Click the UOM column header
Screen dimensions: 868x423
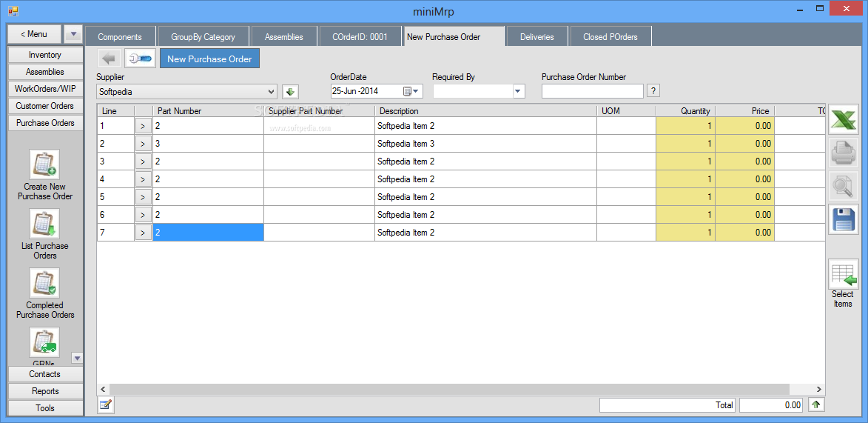(626, 111)
